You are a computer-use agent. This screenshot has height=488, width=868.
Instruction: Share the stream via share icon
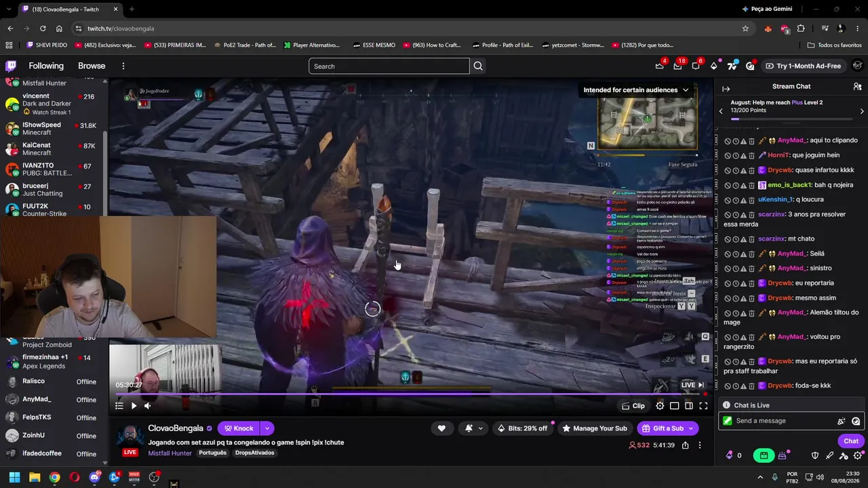point(685,445)
